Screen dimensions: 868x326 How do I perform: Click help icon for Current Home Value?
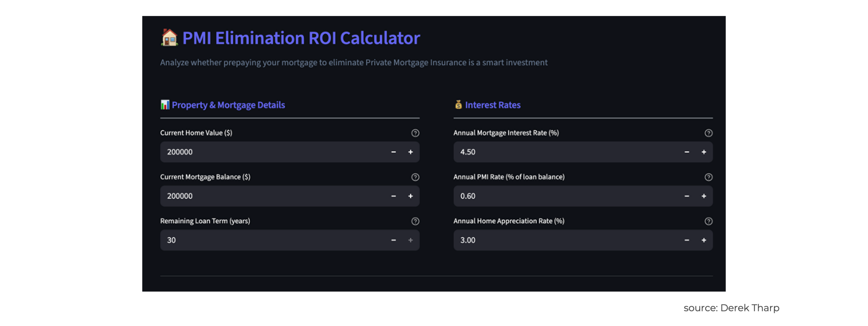pyautogui.click(x=415, y=133)
